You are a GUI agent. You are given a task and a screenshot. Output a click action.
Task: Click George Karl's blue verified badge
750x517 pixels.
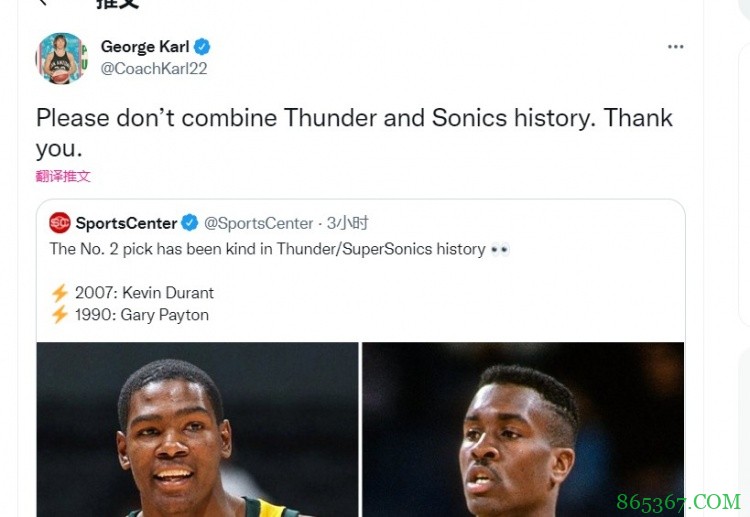pyautogui.click(x=202, y=47)
